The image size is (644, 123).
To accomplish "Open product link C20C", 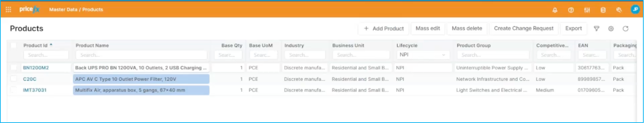I will (x=29, y=79).
